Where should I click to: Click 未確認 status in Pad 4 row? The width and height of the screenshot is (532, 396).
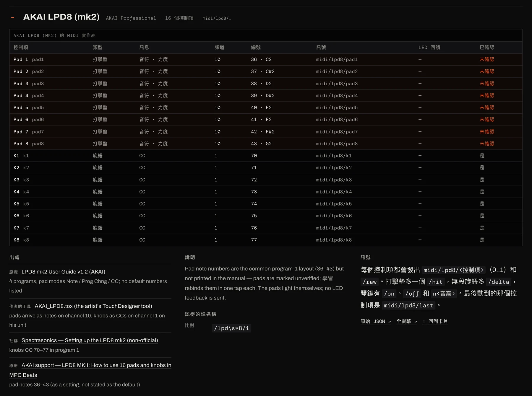click(x=487, y=95)
